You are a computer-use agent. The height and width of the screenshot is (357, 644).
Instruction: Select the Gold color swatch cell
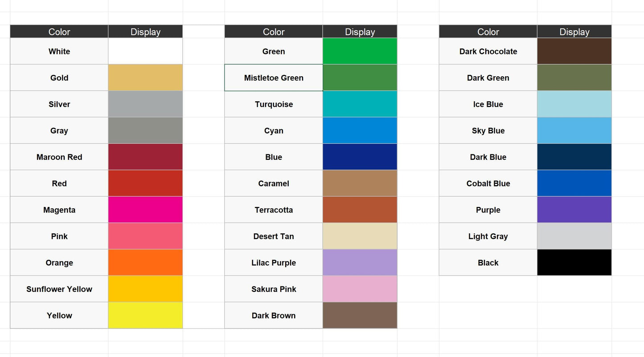(145, 78)
